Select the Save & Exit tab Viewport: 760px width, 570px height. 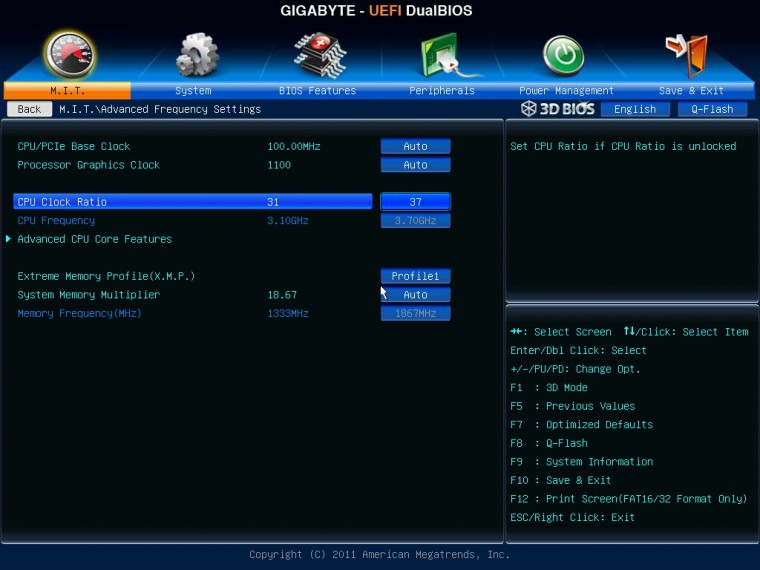[691, 91]
